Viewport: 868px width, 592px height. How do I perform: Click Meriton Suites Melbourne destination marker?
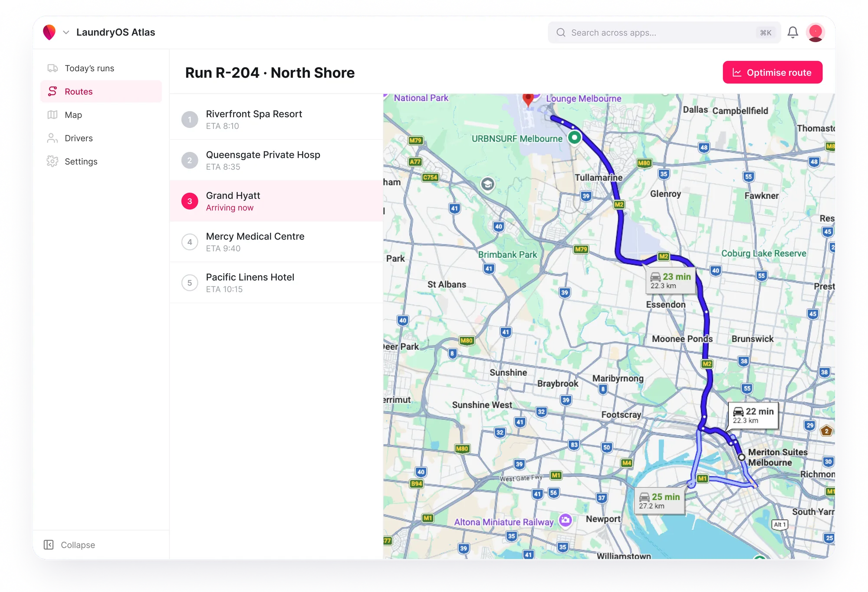742,457
